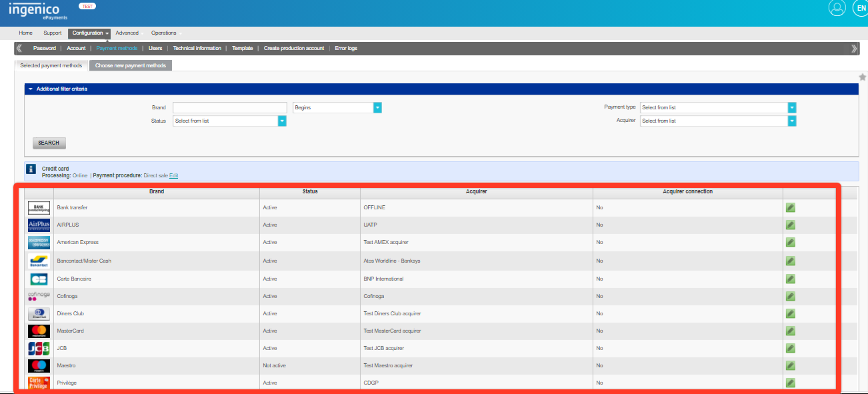The image size is (868, 394).
Task: Expand the Operations menu
Action: click(x=166, y=33)
